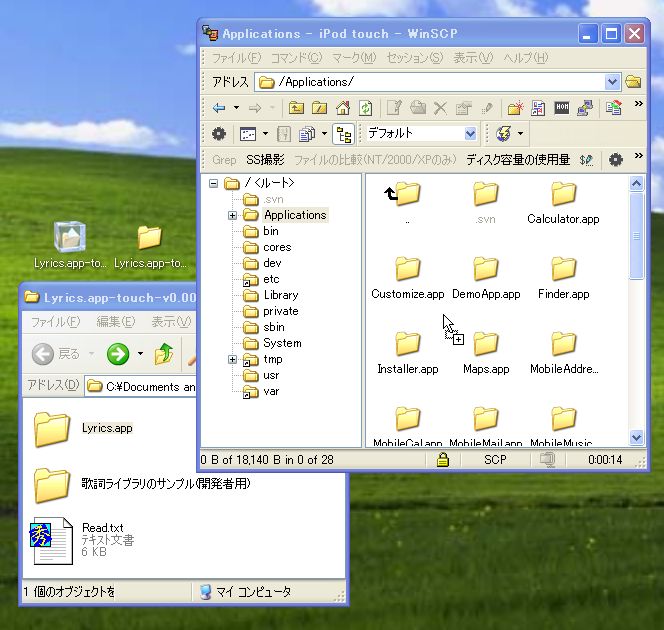The height and width of the screenshot is (630, 664).
Task: Expand the Applications tree node
Action: [x=232, y=216]
